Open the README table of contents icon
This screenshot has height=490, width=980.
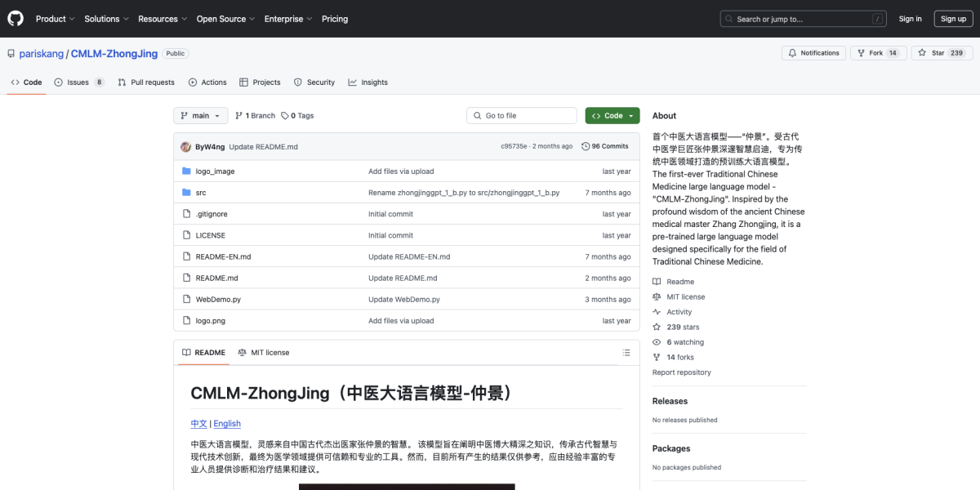[626, 352]
